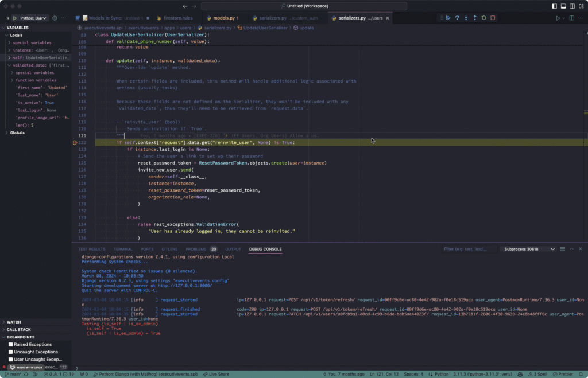
Task: Check the Uncaught Exceptions breakpoint option
Action: coord(9,352)
